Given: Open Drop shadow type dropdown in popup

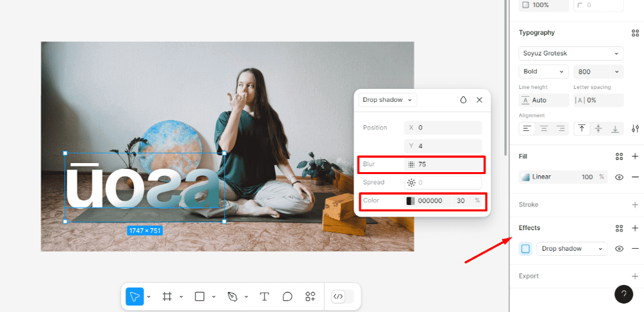Looking at the screenshot, I should coord(388,100).
